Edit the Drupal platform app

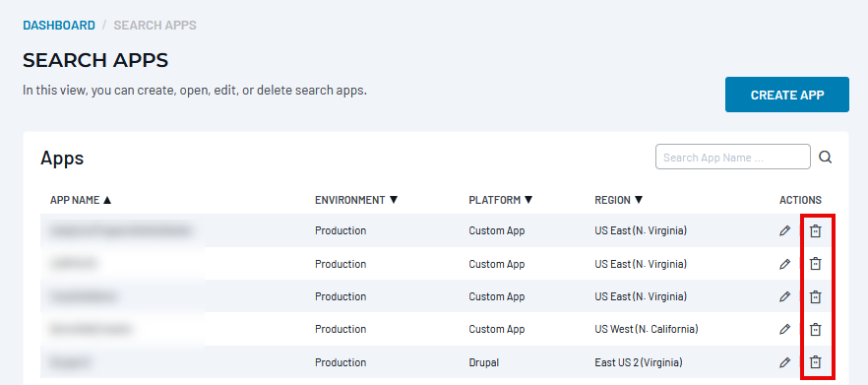[784, 362]
